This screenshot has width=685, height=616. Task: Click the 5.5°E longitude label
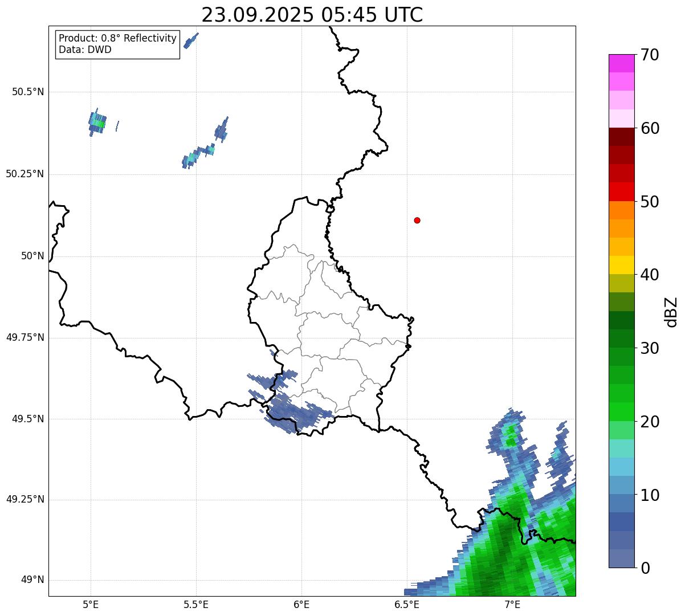click(x=196, y=604)
